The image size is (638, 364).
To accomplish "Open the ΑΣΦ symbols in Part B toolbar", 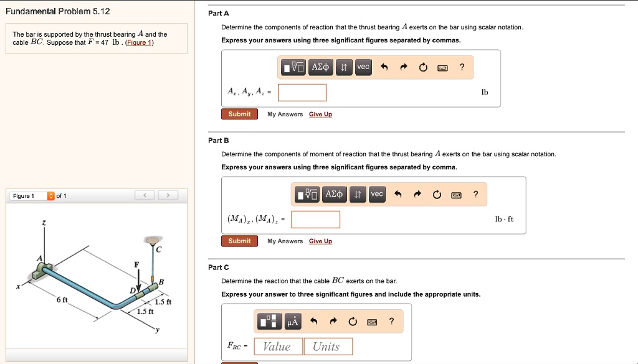I will (x=335, y=194).
